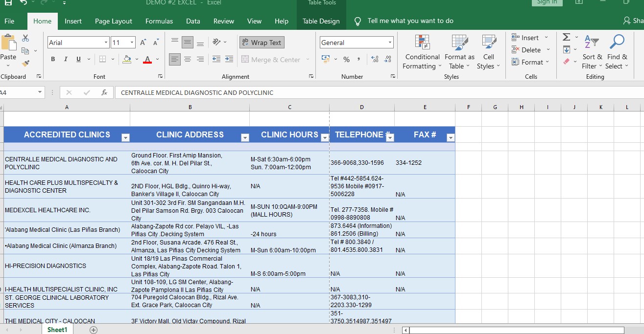Toggle Underline formatting
The height and width of the screenshot is (334, 644).
(78, 59)
